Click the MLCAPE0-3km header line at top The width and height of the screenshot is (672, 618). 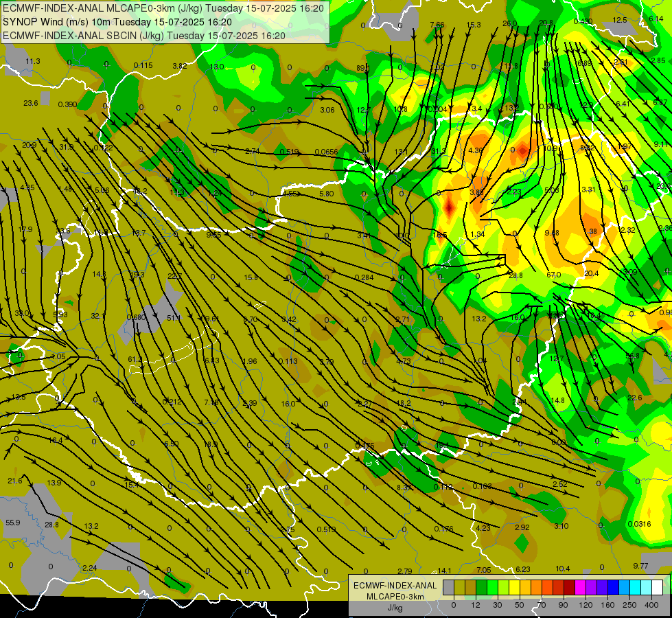[x=163, y=8]
